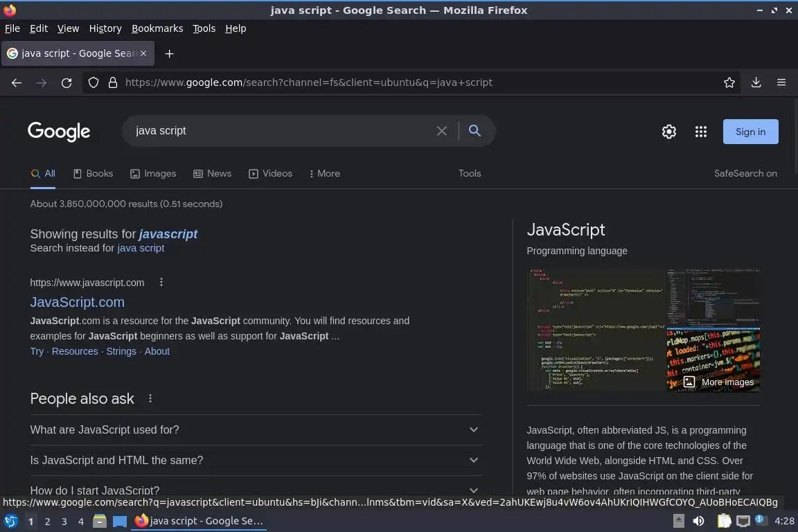Click the top-right IDE screenshot thumbnail
The image size is (798, 532).
coord(713,298)
